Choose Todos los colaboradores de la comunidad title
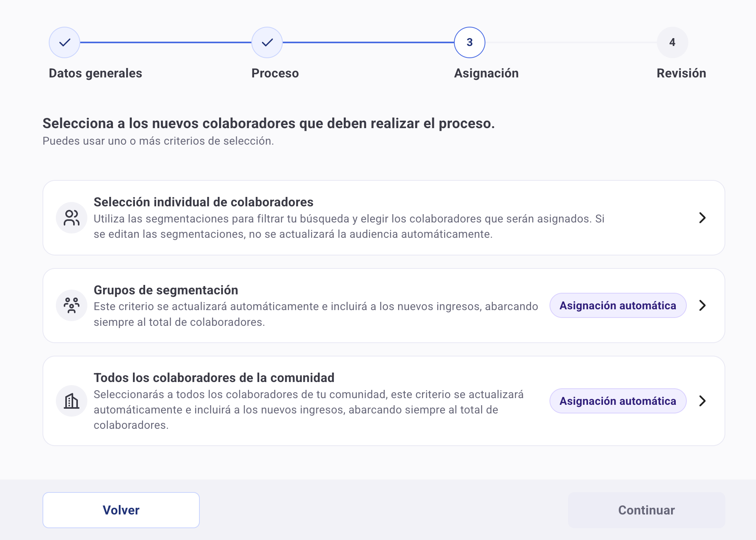Viewport: 756px width, 540px height. (x=214, y=378)
